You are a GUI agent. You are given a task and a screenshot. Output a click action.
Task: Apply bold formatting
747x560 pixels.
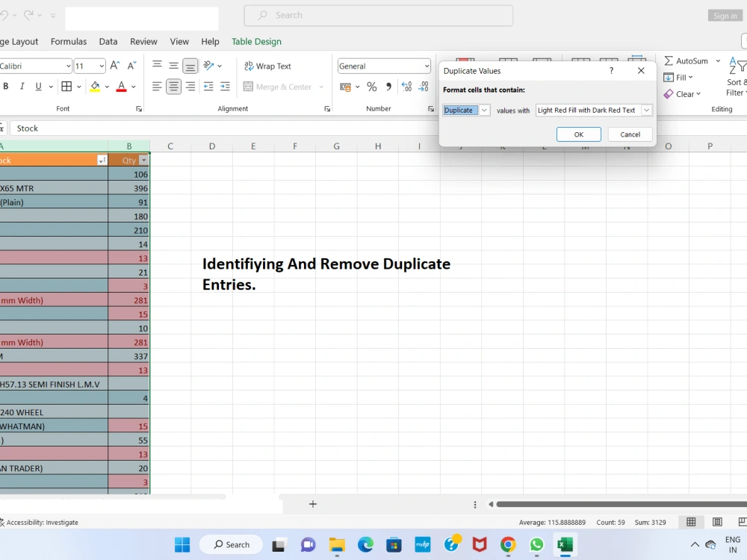click(7, 87)
